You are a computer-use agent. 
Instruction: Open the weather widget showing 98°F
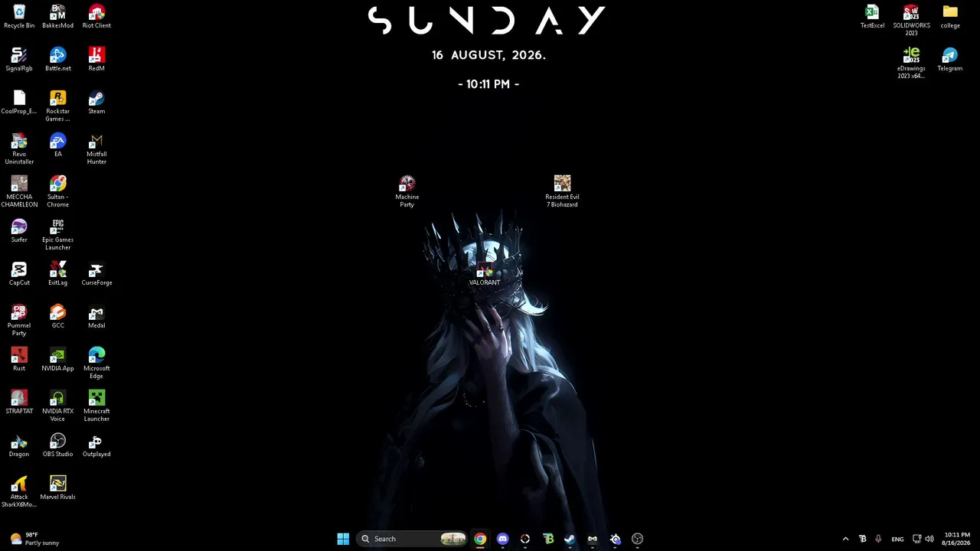click(35, 539)
